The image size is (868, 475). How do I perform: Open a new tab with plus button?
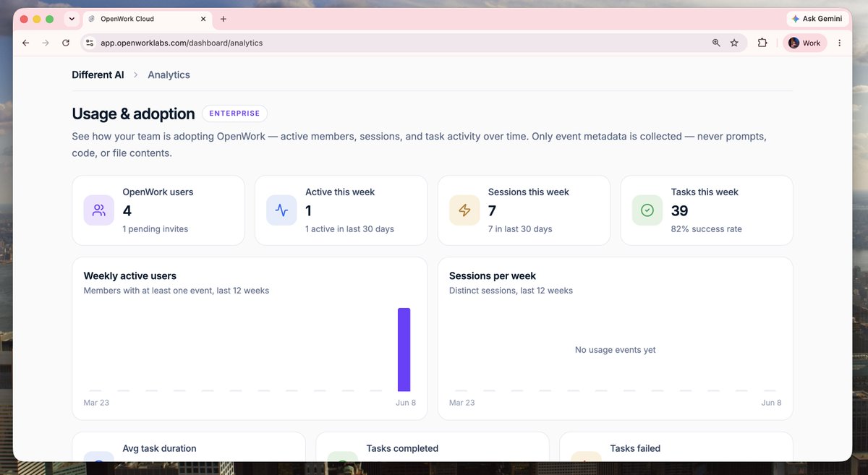coord(224,19)
